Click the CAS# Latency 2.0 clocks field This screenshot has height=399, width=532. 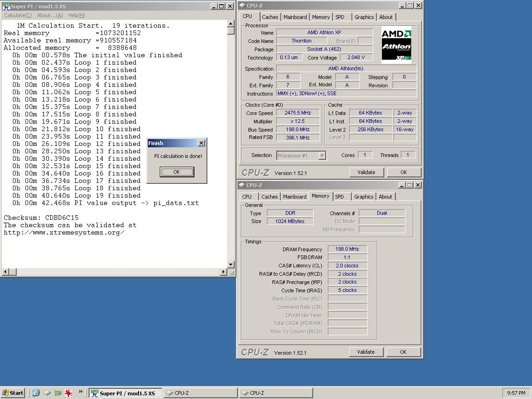[347, 266]
